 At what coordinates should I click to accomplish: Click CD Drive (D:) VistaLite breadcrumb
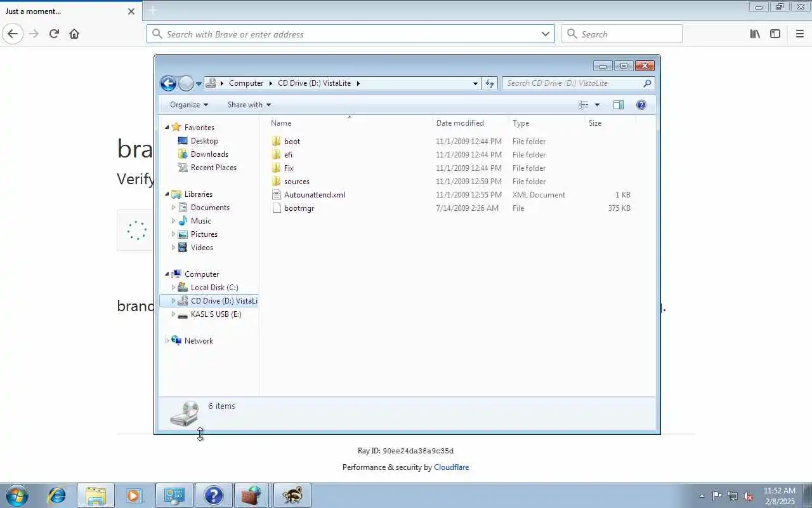(x=314, y=83)
